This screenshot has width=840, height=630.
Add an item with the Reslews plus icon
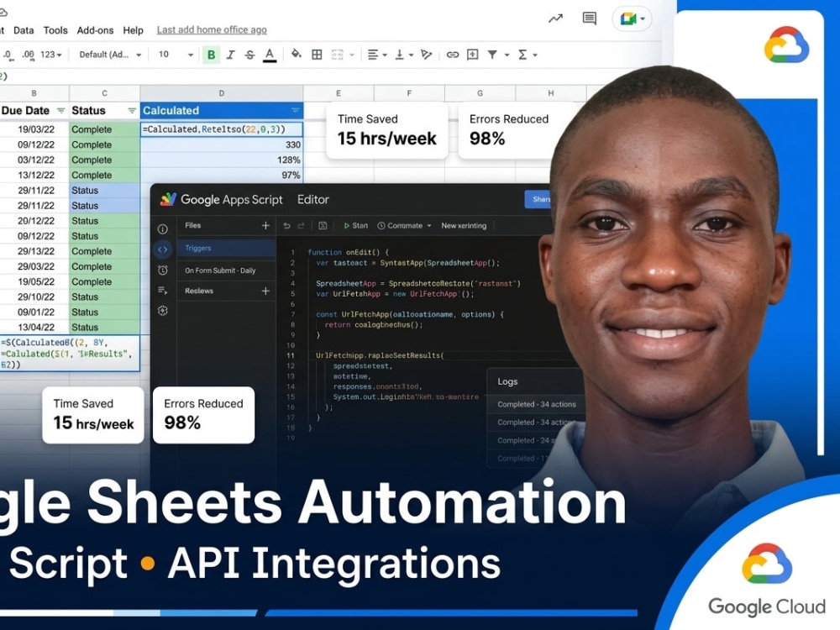point(265,291)
